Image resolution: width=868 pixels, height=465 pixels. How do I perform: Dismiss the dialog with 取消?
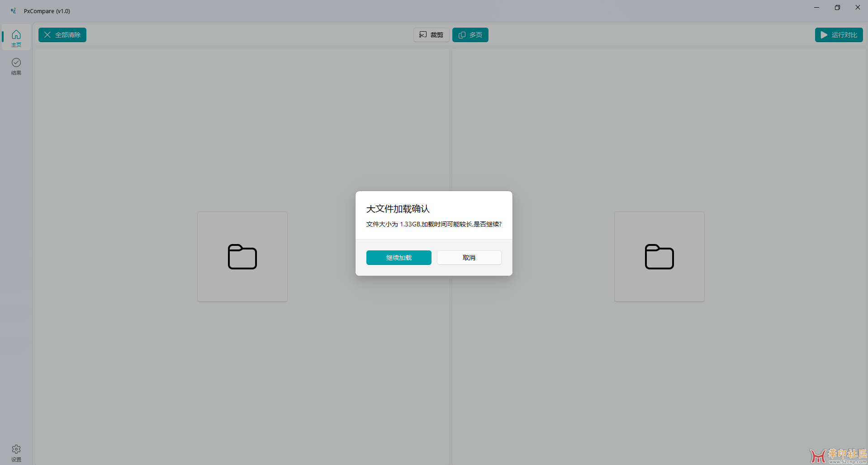pyautogui.click(x=469, y=258)
